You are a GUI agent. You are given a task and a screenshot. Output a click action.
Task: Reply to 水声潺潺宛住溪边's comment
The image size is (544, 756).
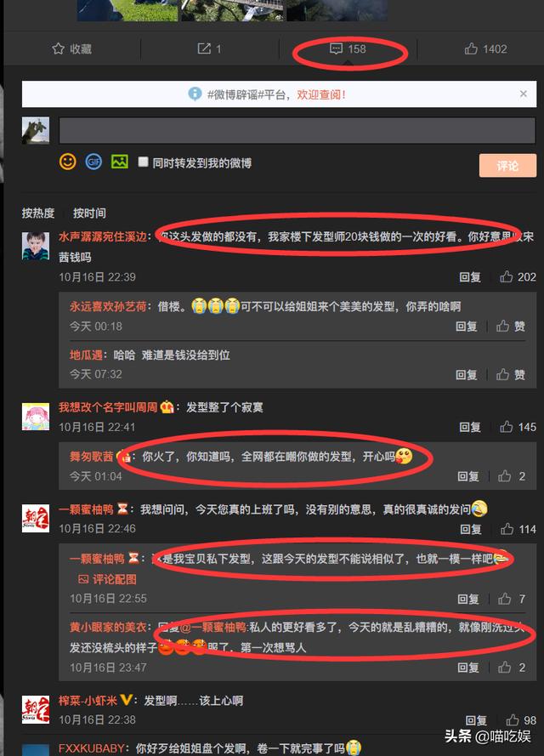click(x=470, y=276)
